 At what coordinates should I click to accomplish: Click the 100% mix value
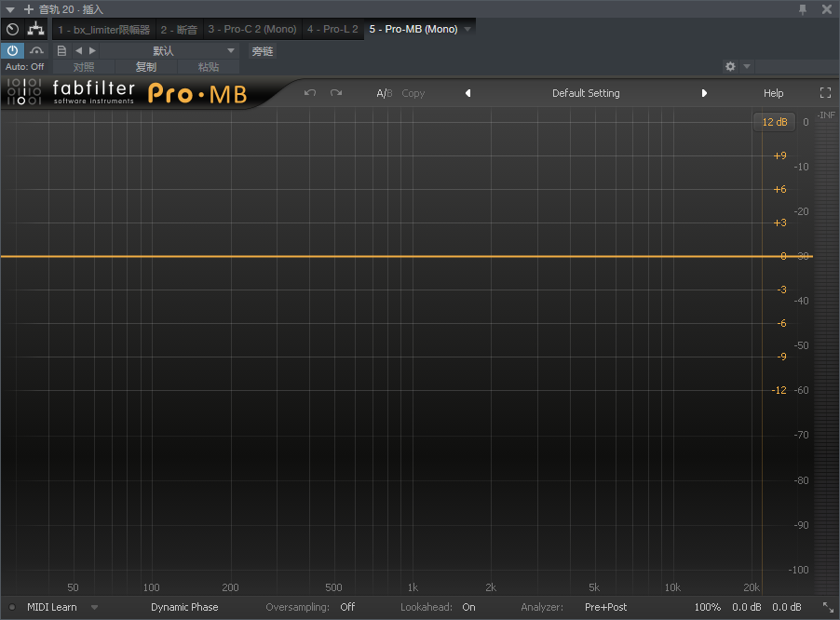[707, 607]
